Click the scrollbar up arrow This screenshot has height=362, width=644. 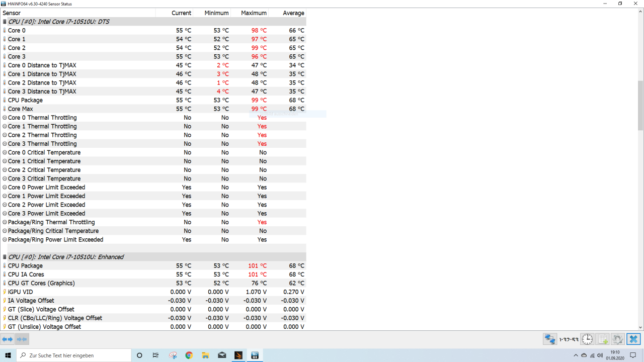point(640,12)
